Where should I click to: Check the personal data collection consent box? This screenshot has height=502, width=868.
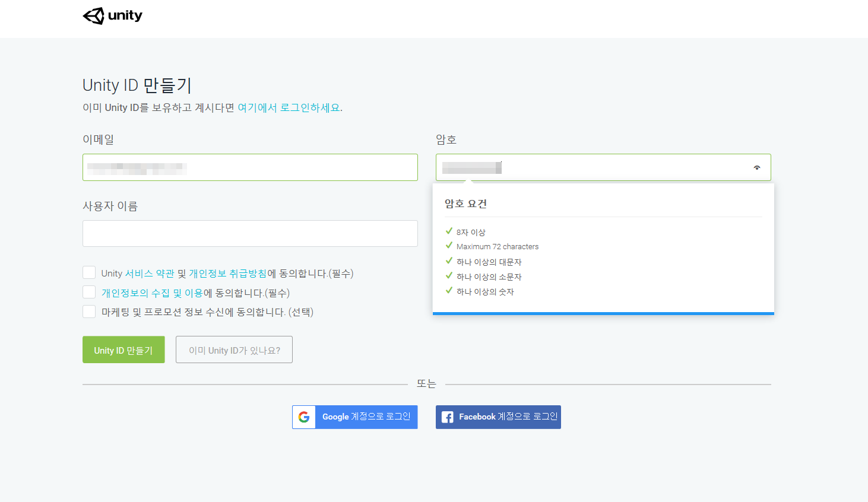tap(89, 292)
